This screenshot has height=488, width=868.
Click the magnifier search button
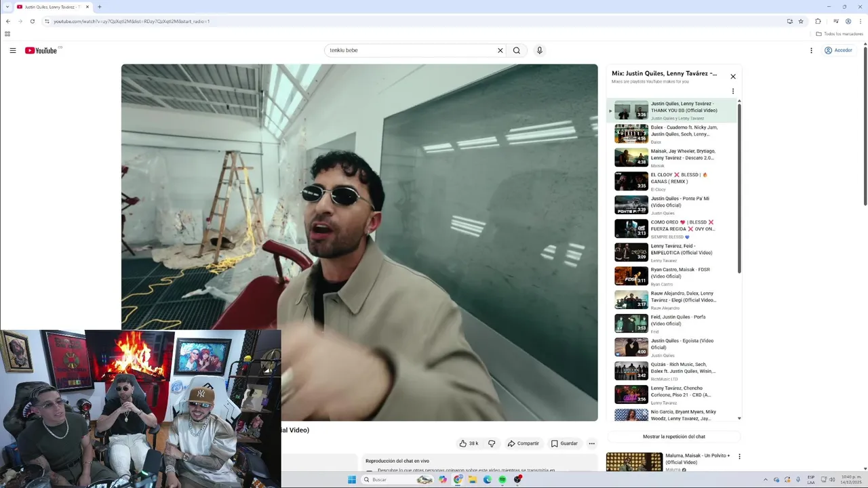click(517, 50)
